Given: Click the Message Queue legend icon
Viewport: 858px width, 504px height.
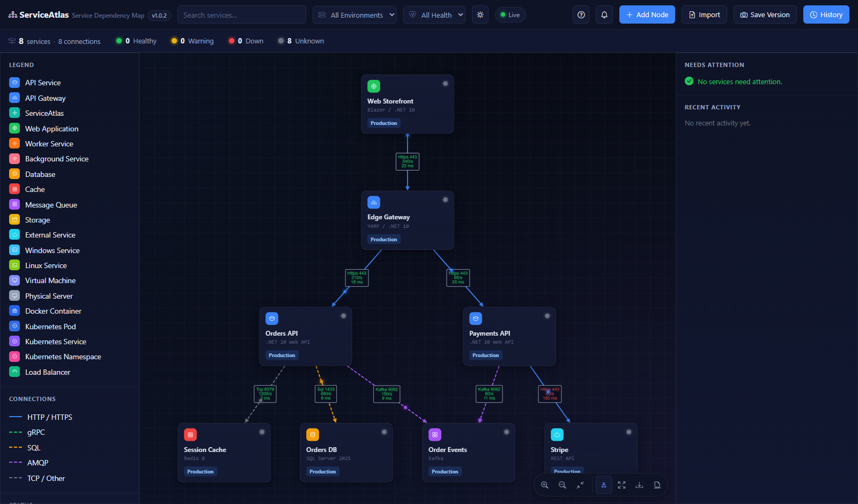Looking at the screenshot, I should click(x=14, y=205).
